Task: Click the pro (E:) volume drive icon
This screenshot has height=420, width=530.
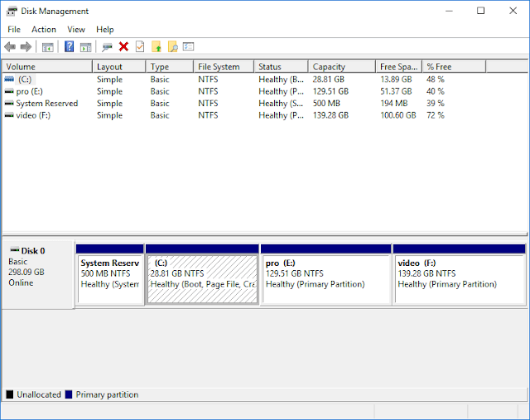Action: tap(9, 91)
